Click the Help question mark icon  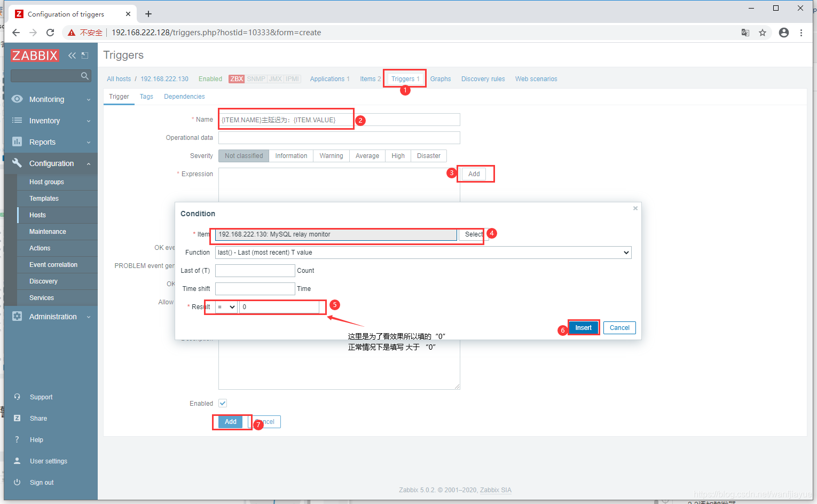pyautogui.click(x=17, y=439)
